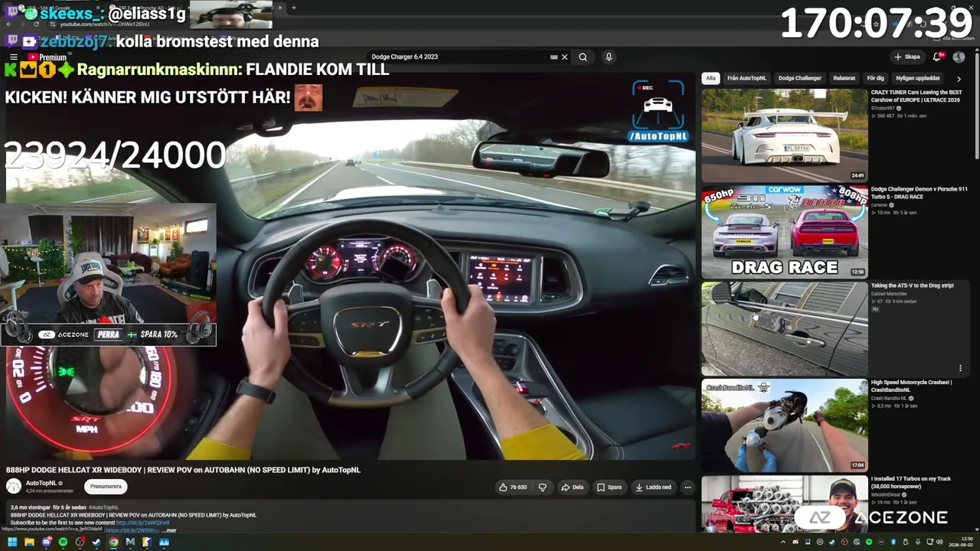This screenshot has width=980, height=551.
Task: Open Google Chrome from the taskbar
Action: click(x=113, y=542)
